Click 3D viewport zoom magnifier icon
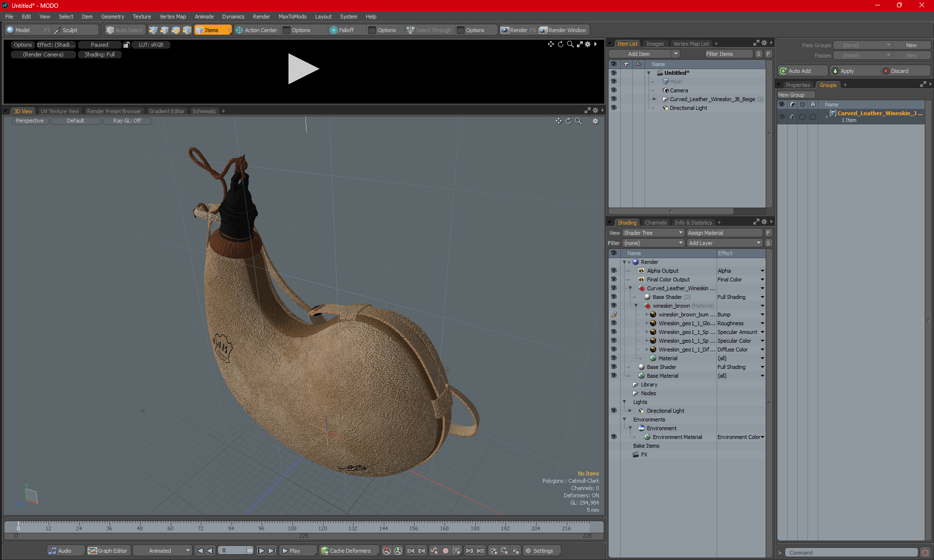This screenshot has width=934, height=560. coord(578,121)
